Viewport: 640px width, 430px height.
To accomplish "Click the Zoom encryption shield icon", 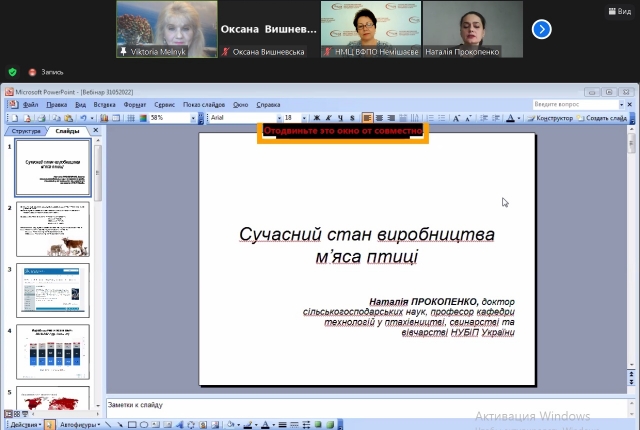I will coord(13,72).
